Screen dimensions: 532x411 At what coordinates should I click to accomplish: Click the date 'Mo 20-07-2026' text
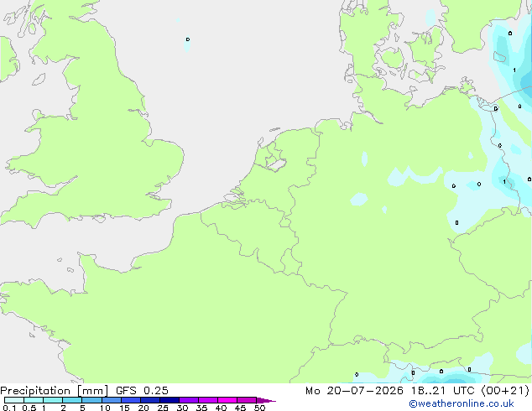coord(354,391)
